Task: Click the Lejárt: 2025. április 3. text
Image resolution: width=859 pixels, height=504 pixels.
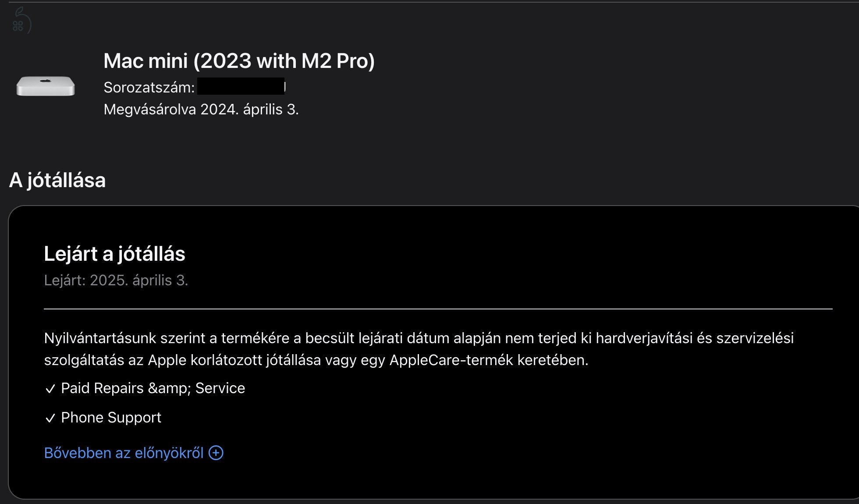Action: [x=117, y=280]
